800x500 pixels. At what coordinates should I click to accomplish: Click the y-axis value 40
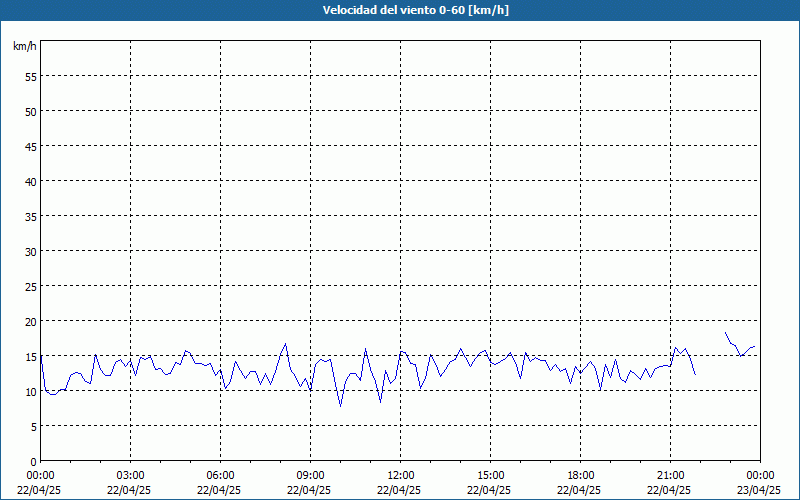pyautogui.click(x=31, y=182)
